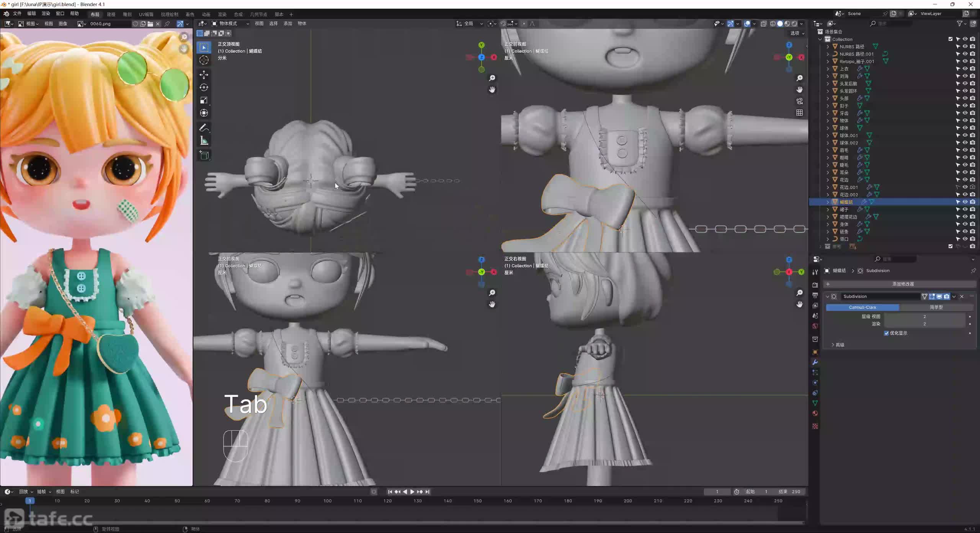Hide the 裙子 object in viewport

(x=965, y=209)
